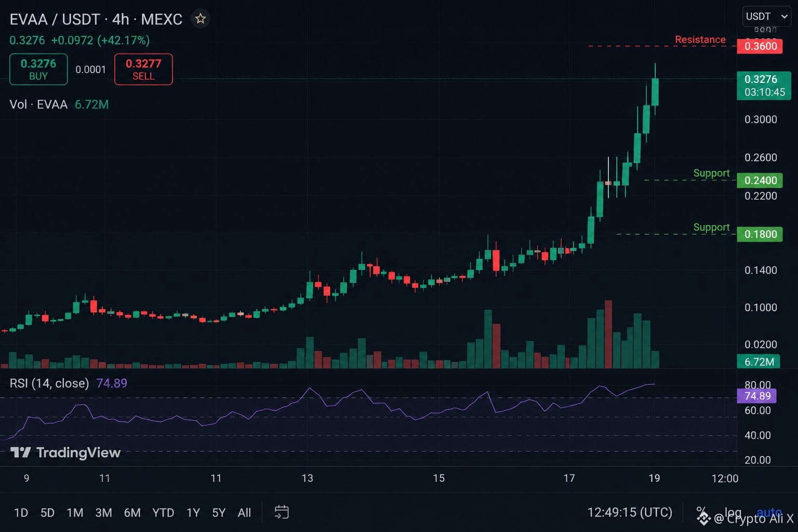Click the purple 74.89 RSI axis tag
This screenshot has width=798, height=532.
pos(757,396)
